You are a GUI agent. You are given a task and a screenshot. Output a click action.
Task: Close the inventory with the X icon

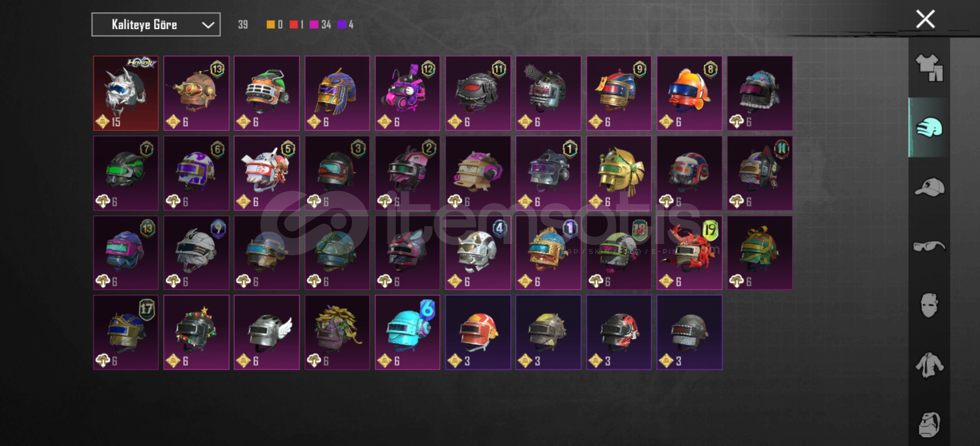[926, 19]
